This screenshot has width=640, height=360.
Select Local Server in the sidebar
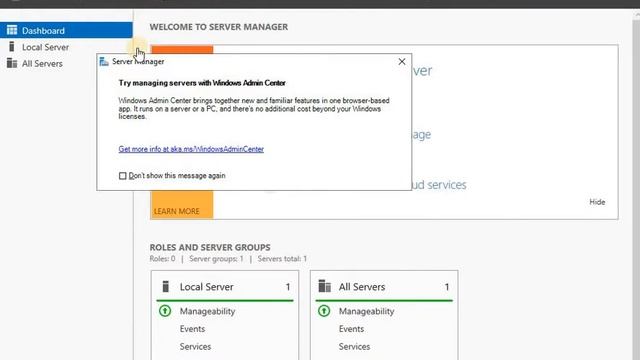click(x=45, y=47)
